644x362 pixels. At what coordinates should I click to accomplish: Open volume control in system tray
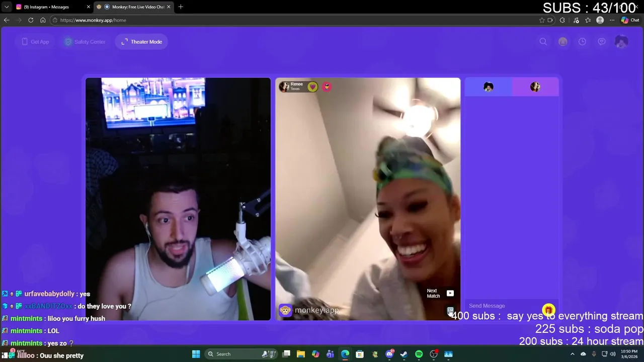(613, 354)
